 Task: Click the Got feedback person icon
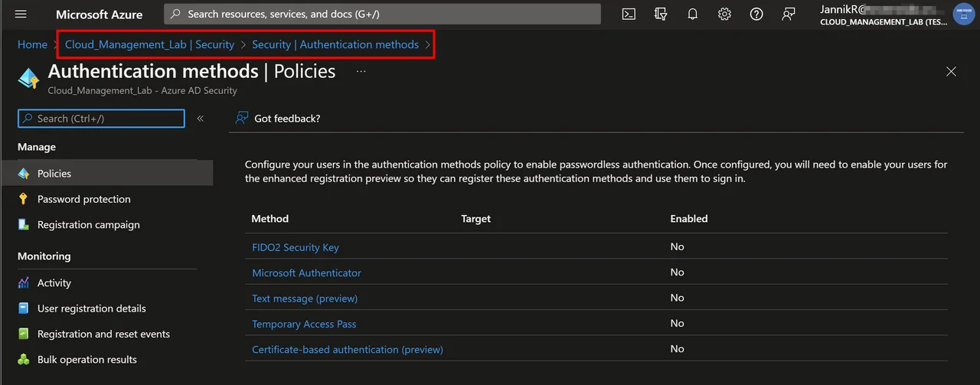point(242,118)
